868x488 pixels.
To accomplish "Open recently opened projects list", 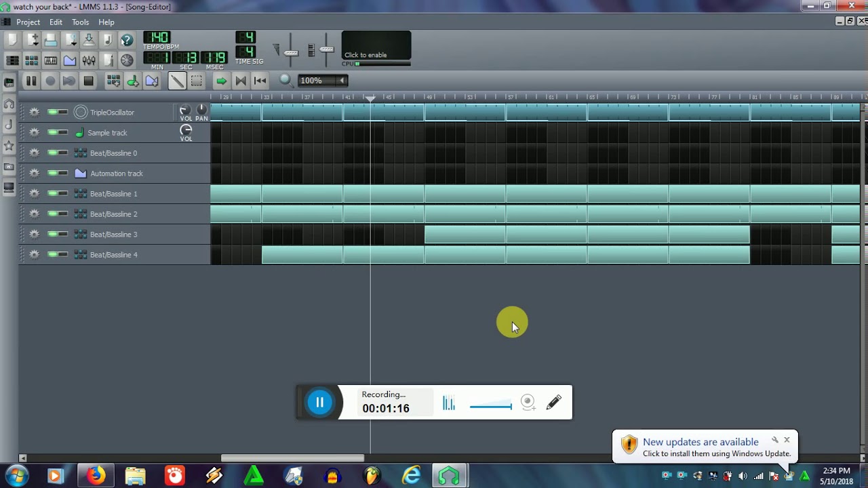I will coord(69,40).
